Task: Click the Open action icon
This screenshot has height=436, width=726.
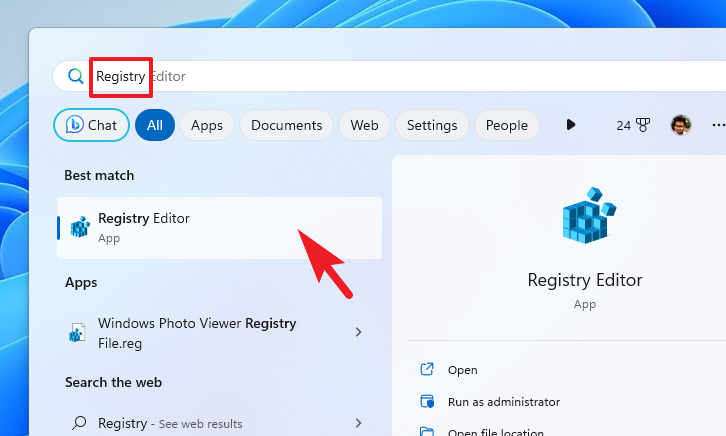Action: point(426,369)
